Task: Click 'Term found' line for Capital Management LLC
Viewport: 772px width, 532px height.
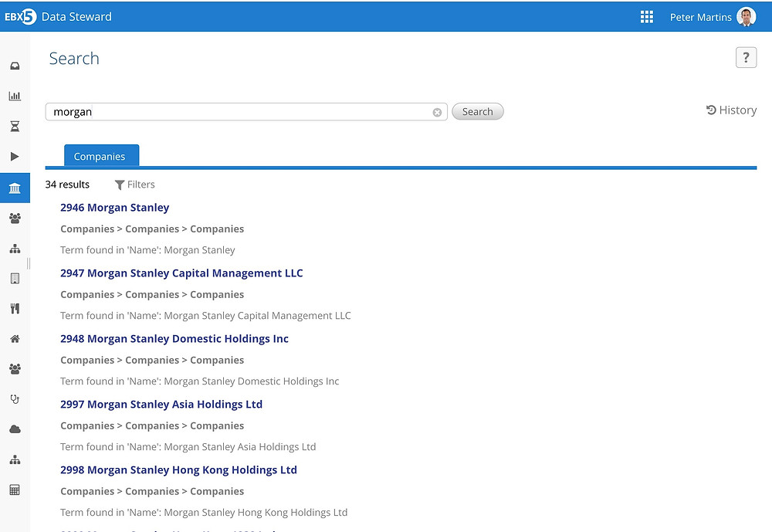Action: pos(205,315)
